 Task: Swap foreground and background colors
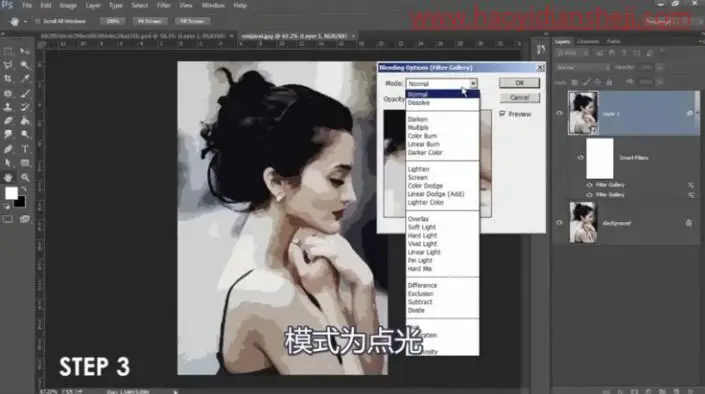click(x=23, y=189)
